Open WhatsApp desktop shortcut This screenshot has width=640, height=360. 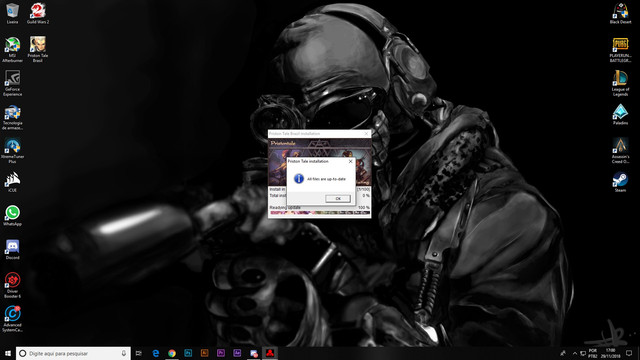pyautogui.click(x=12, y=216)
